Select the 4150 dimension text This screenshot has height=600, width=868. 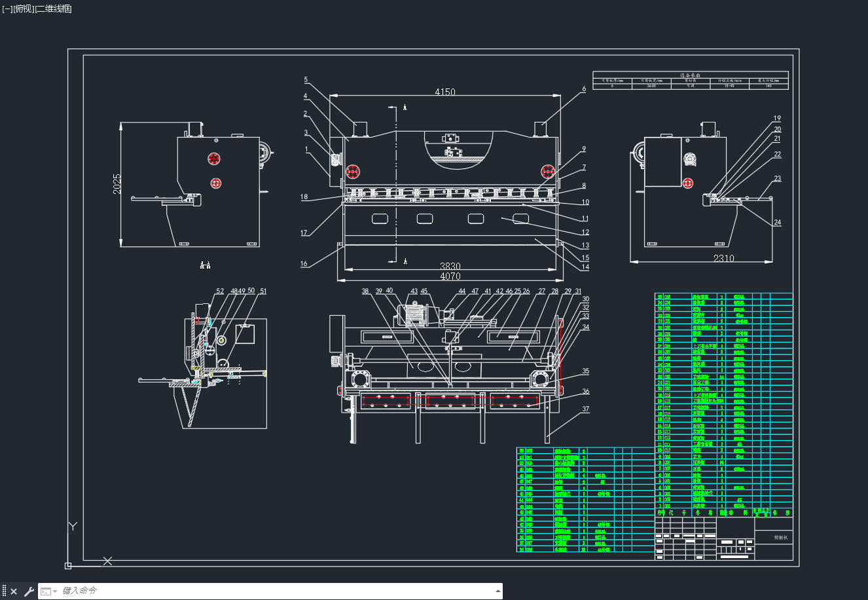(x=444, y=92)
